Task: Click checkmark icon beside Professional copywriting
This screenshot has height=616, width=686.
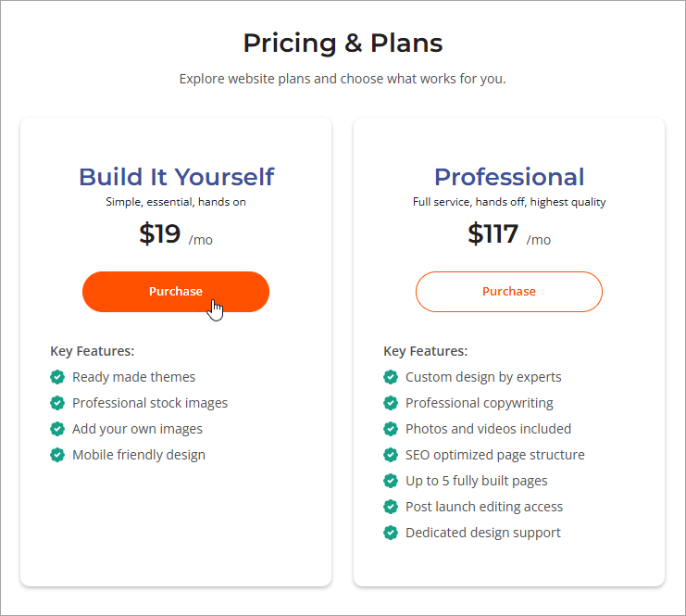Action: tap(391, 403)
